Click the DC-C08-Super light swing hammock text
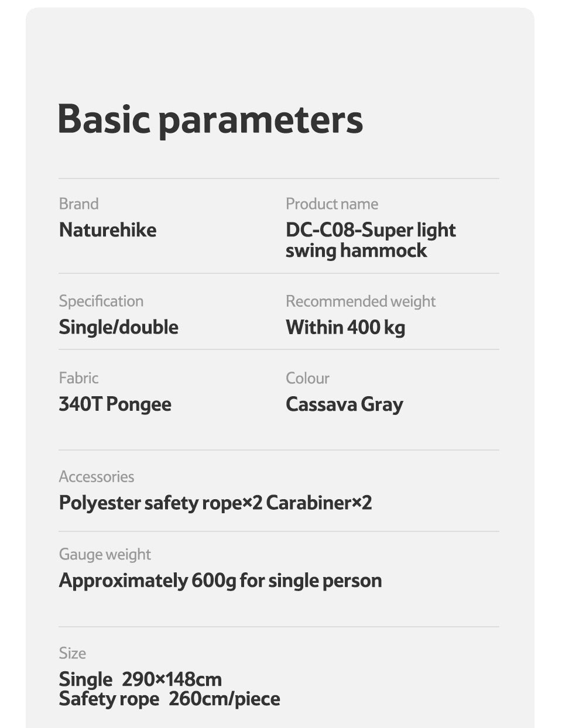The height and width of the screenshot is (728, 562). pos(370,240)
